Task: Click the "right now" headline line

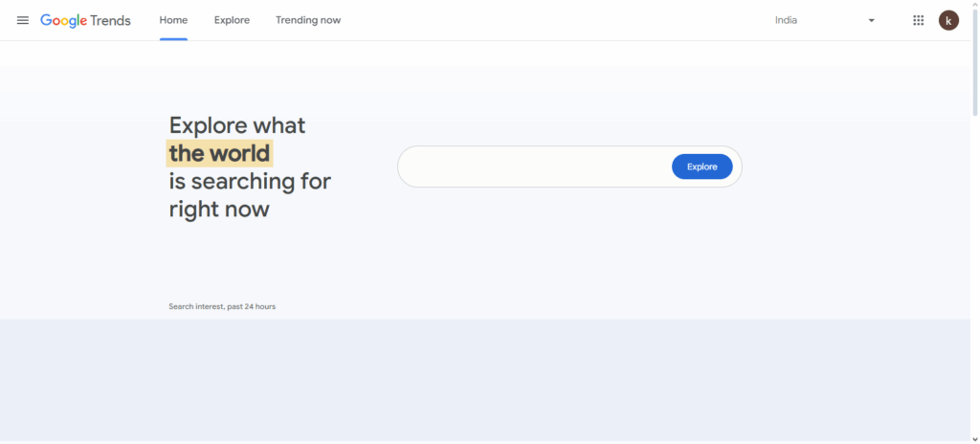Action: tap(219, 209)
